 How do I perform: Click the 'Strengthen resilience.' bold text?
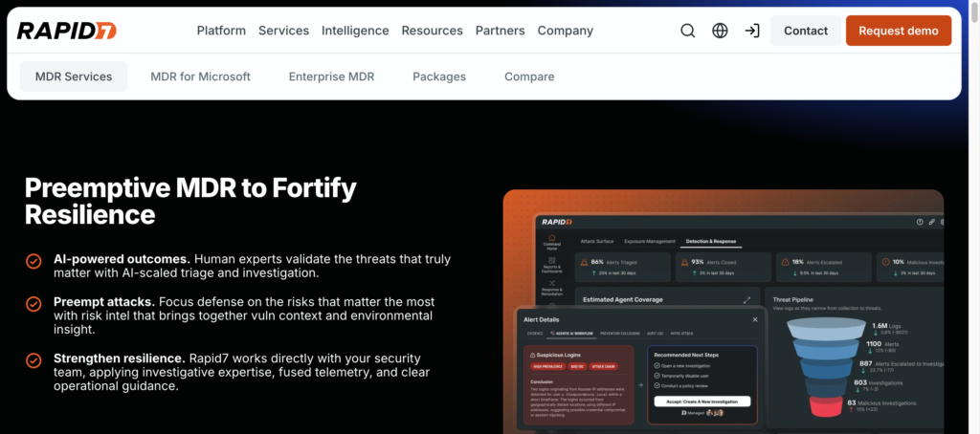tap(120, 358)
